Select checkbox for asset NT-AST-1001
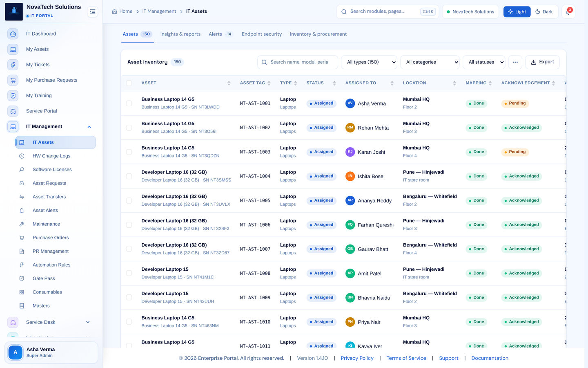 coord(129,103)
